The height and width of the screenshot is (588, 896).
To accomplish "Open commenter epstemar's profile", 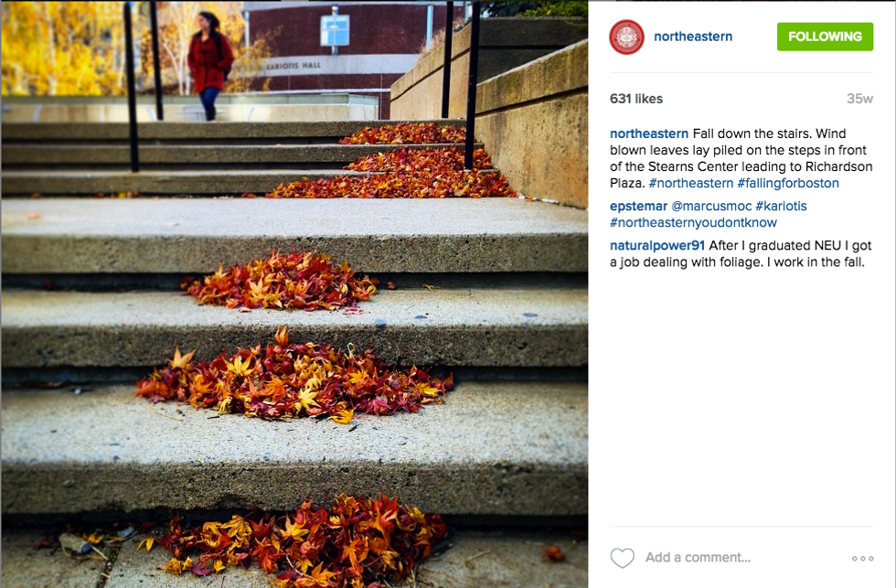I will [640, 206].
